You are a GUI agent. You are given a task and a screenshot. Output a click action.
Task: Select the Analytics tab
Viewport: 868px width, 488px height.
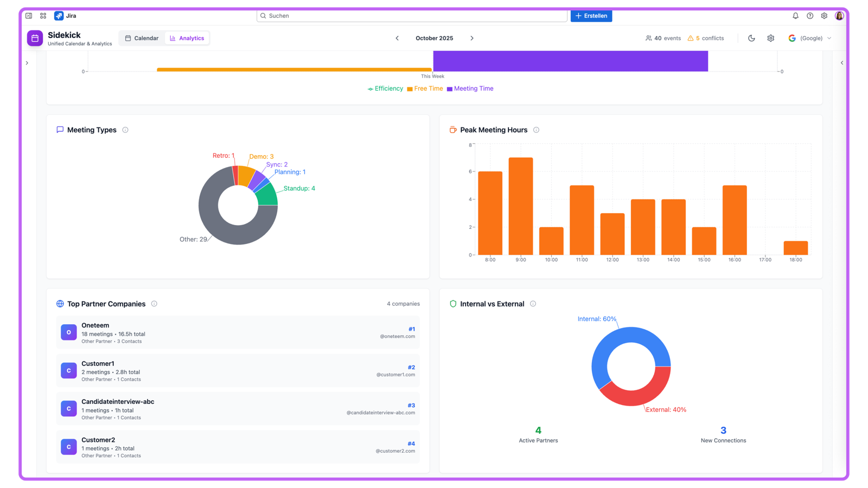coord(187,38)
